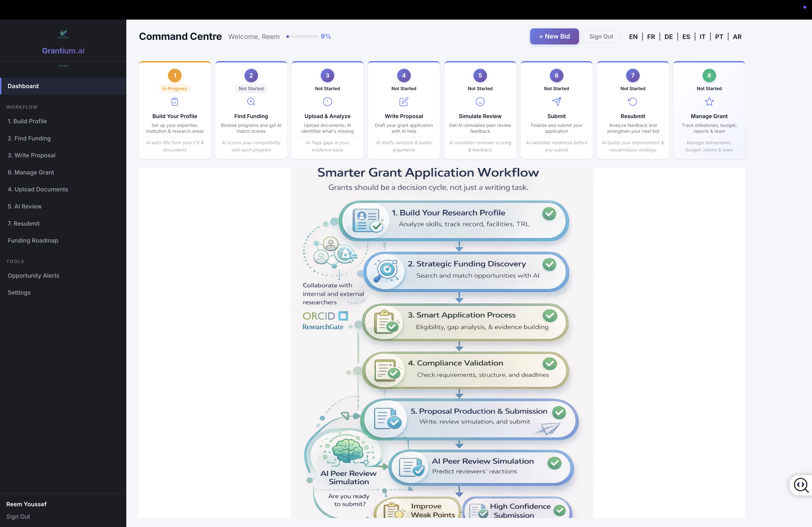Screen dimensions: 812x527
Task: Open the Funding Roadmap page
Action: click(33, 240)
